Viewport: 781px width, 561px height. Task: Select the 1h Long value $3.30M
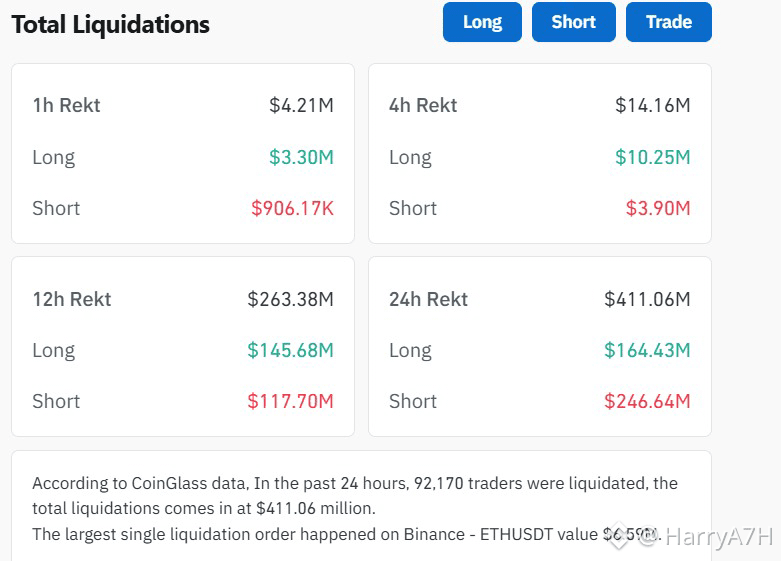coord(301,157)
